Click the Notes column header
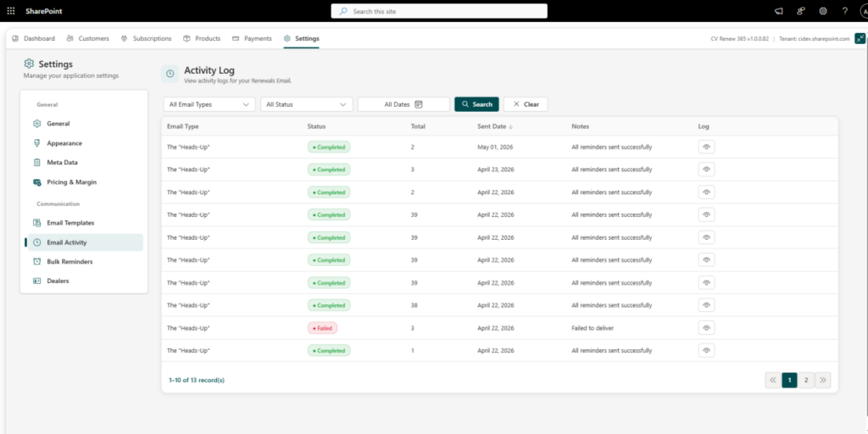 click(x=580, y=126)
